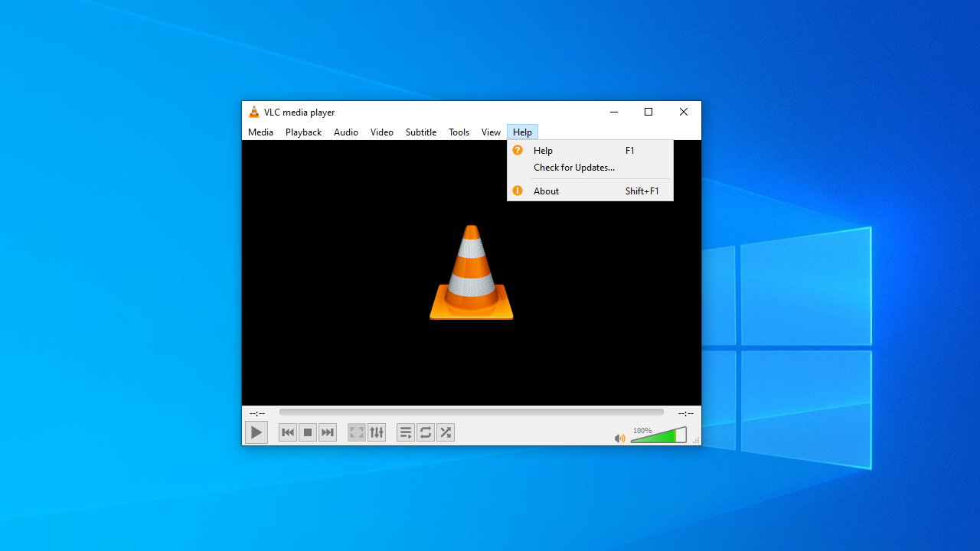Screen dimensions: 980x551
Task: Open the Media menu
Action: [x=260, y=132]
